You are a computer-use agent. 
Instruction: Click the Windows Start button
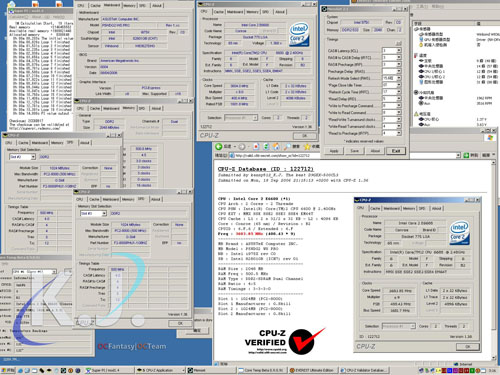tap(8, 370)
